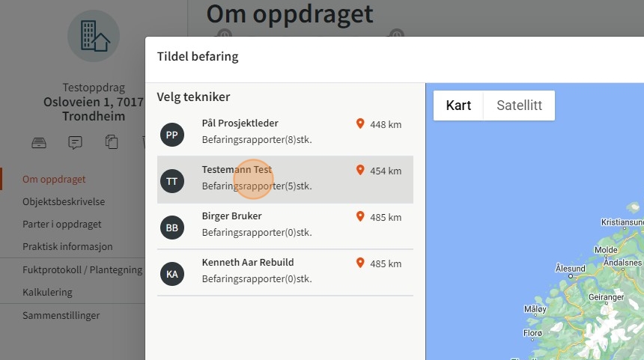Click location pin next to 448 km

[360, 123]
